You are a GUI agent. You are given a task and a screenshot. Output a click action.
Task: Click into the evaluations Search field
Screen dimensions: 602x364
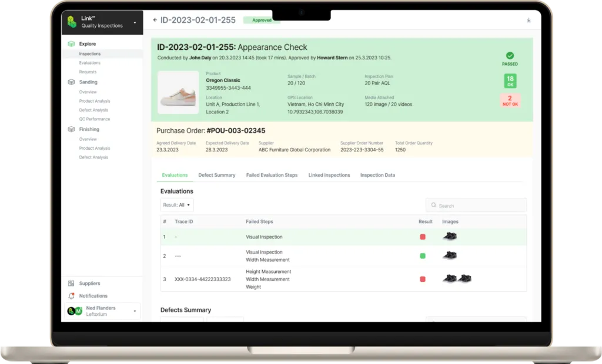476,205
